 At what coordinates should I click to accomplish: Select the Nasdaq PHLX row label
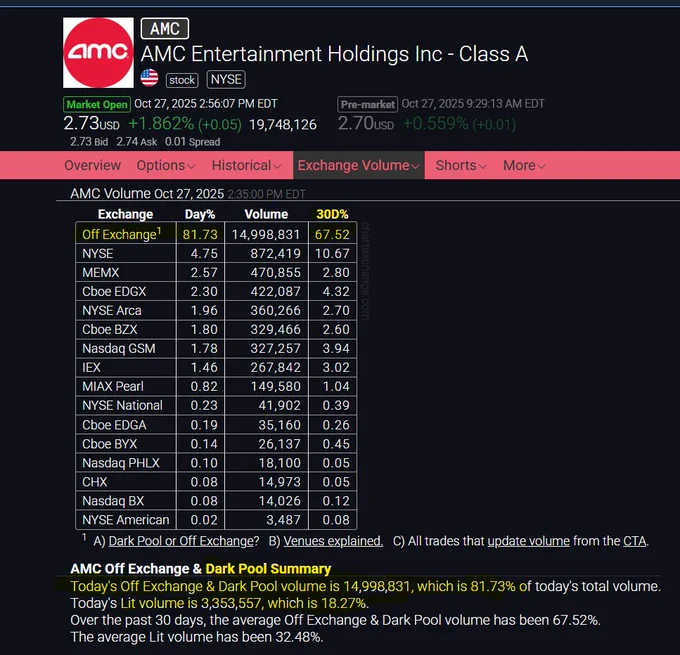click(121, 463)
